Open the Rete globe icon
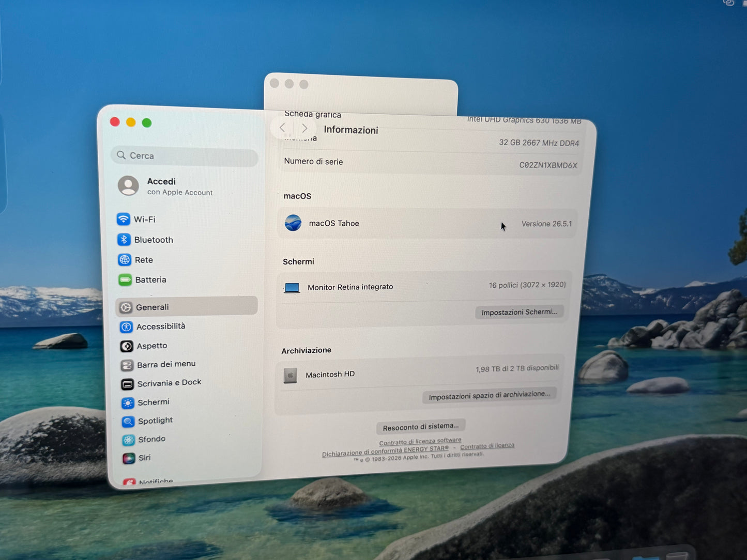Screen dimensions: 747x560 click(124, 260)
